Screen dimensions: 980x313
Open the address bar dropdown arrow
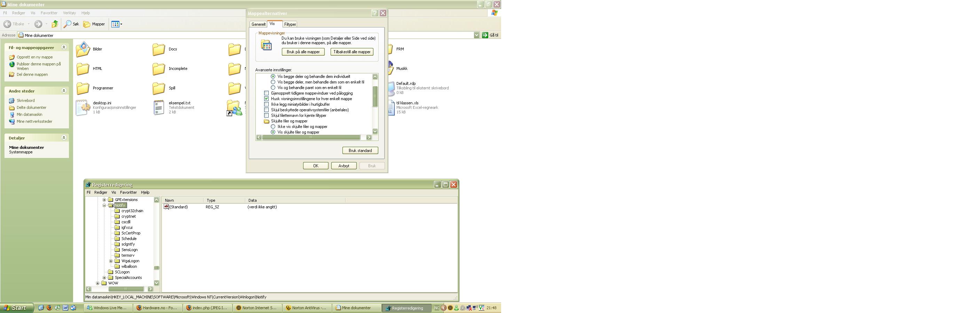click(477, 35)
